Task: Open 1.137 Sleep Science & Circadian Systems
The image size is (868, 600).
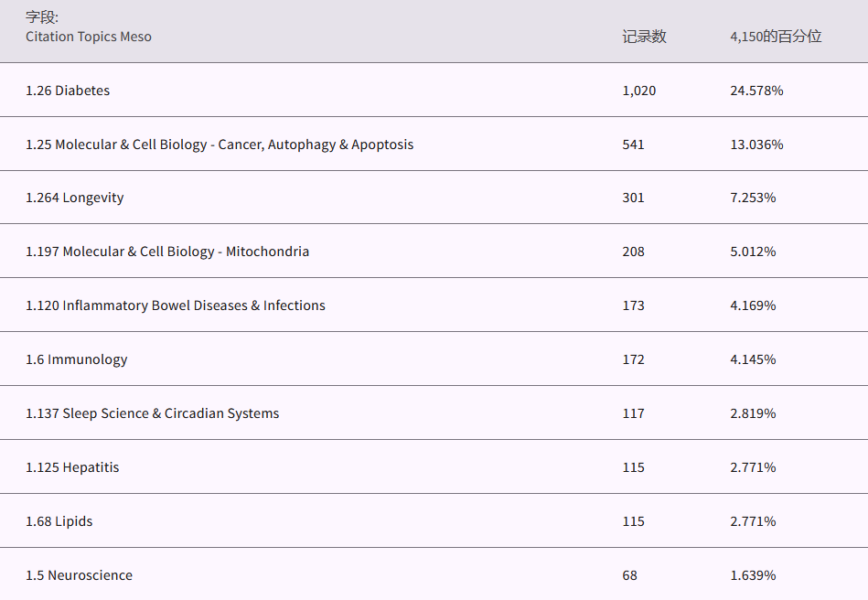Action: pos(153,413)
